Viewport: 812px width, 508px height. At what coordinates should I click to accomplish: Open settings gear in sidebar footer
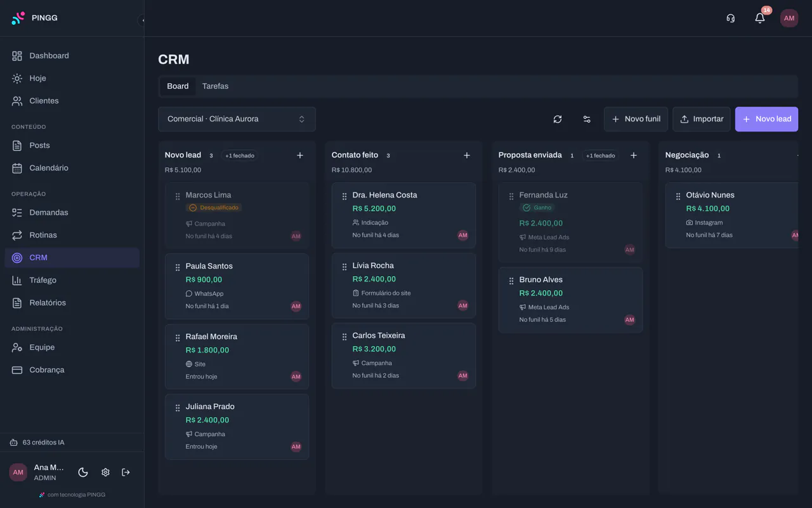tap(105, 472)
